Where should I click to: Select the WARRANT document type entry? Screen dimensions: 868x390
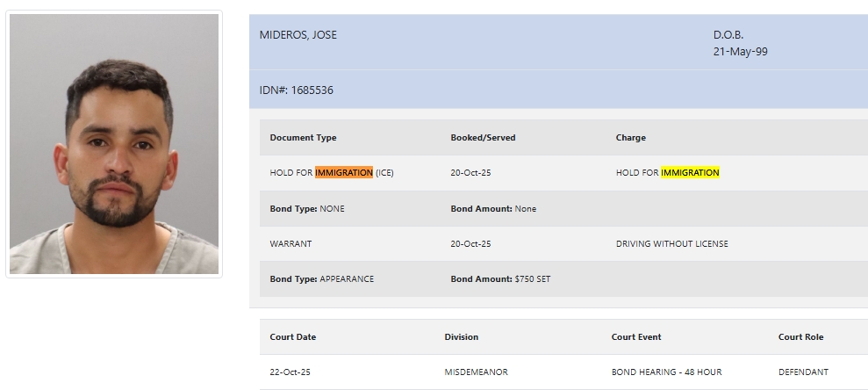(291, 244)
